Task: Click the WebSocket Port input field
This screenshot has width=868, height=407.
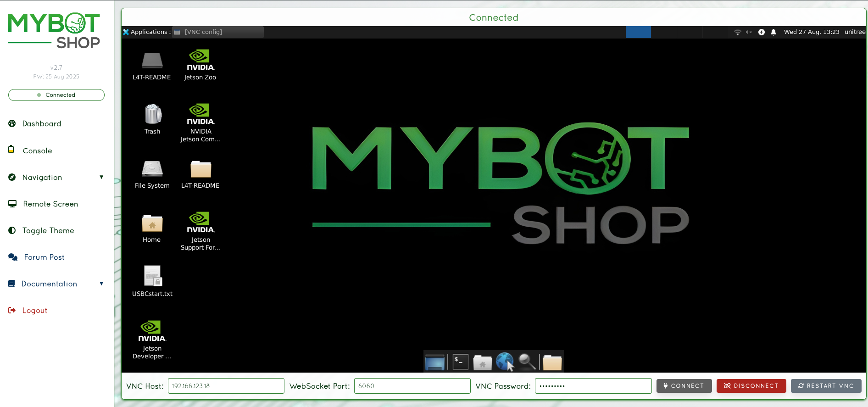Action: 412,386
